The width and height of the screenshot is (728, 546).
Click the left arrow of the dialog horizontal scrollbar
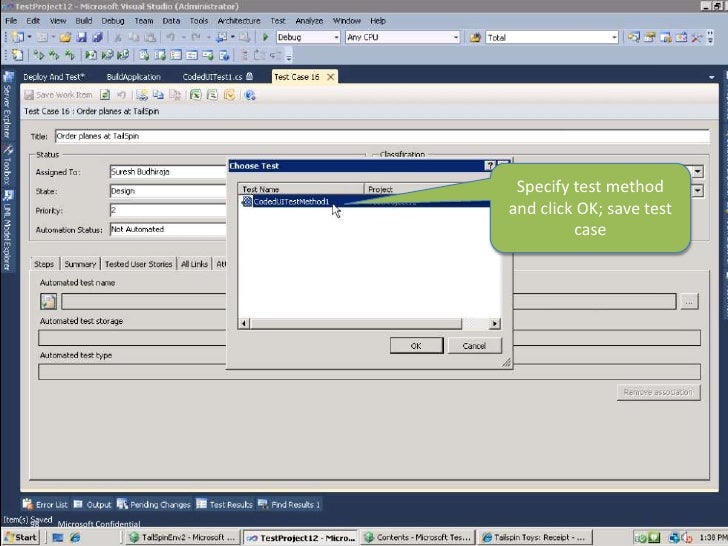coord(244,324)
